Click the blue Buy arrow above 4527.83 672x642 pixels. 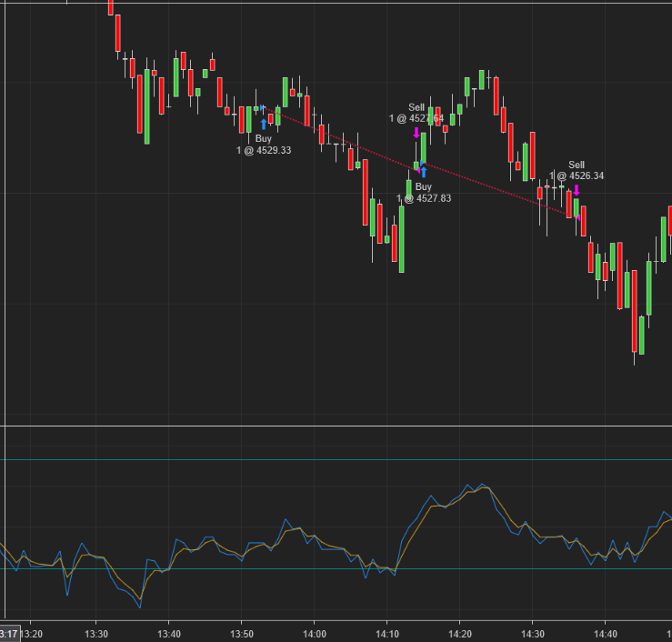(x=424, y=172)
